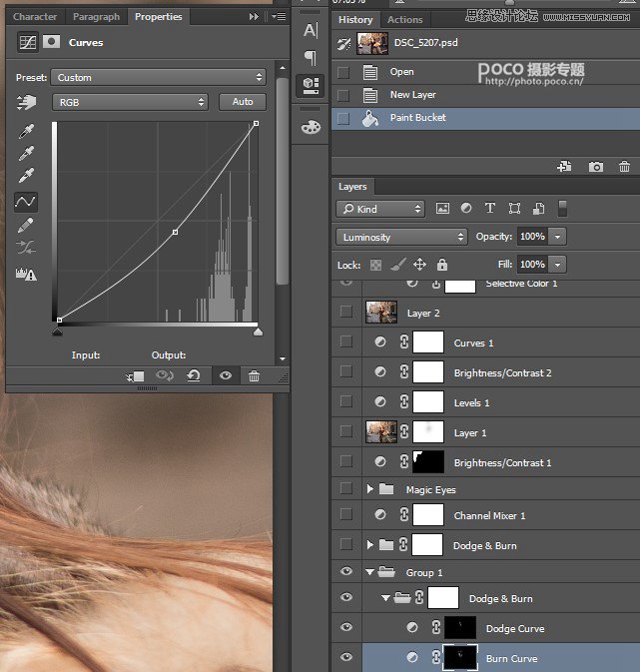Switch to the Paragraph tab

click(96, 17)
